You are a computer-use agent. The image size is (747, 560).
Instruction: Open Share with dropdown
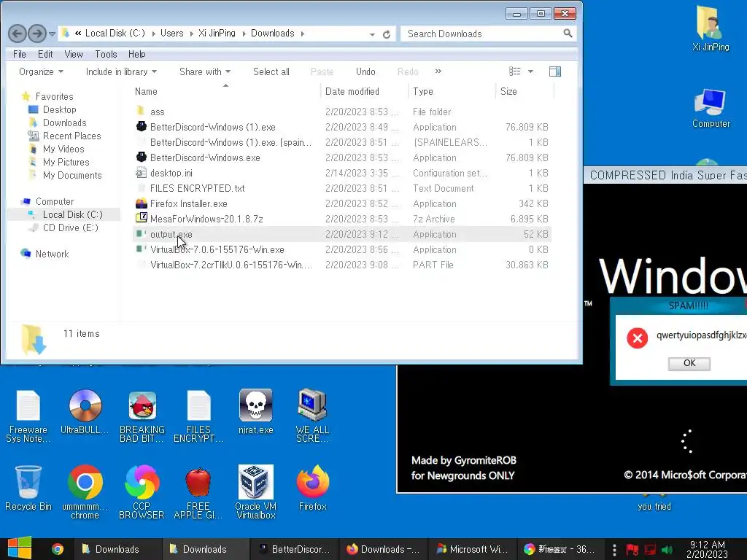click(x=205, y=71)
